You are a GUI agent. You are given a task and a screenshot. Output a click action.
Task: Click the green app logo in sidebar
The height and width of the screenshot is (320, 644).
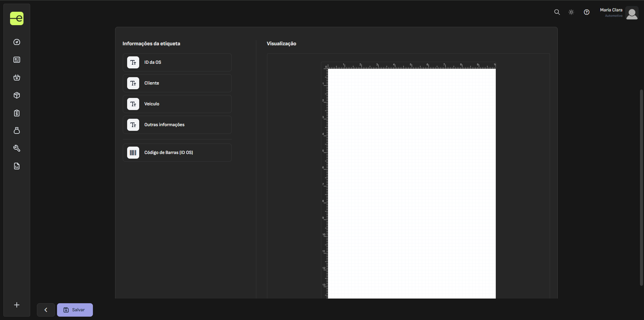[17, 18]
